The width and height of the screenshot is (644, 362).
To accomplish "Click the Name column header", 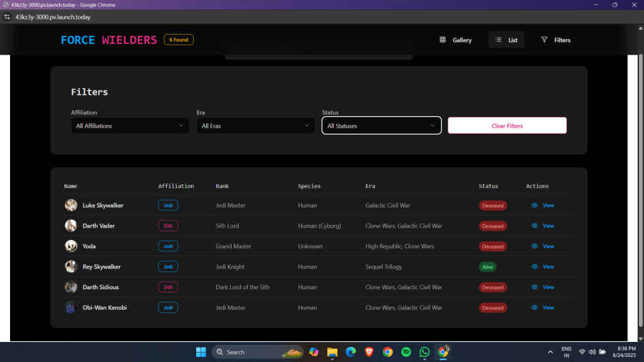I will 70,186.
